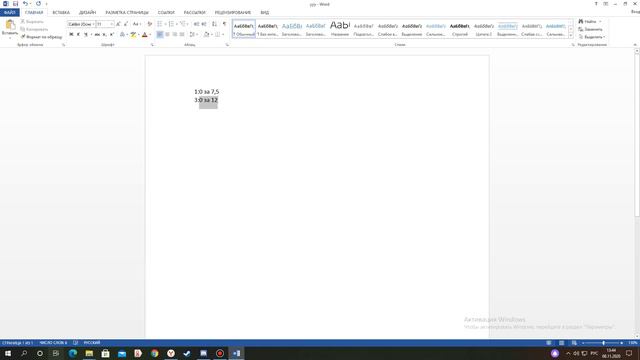Click the Cut (Вырезать) scissors command
The height and width of the screenshot is (360, 640).
pos(32,21)
